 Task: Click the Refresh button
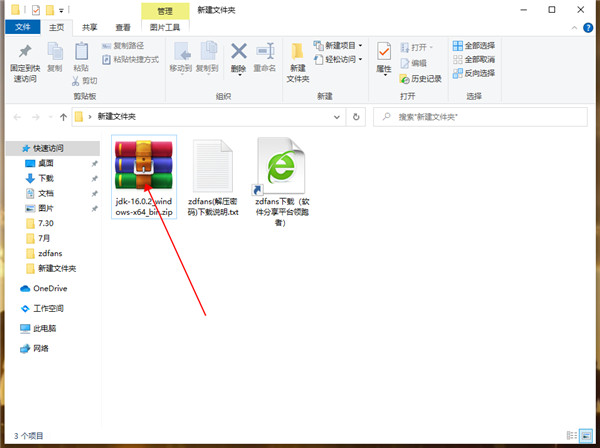pos(356,117)
